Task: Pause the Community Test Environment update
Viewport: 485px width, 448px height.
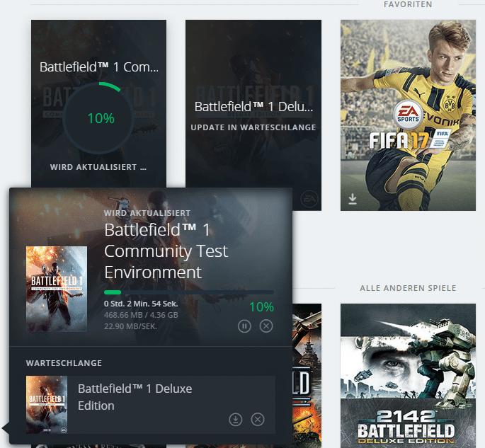Action: pyautogui.click(x=244, y=326)
